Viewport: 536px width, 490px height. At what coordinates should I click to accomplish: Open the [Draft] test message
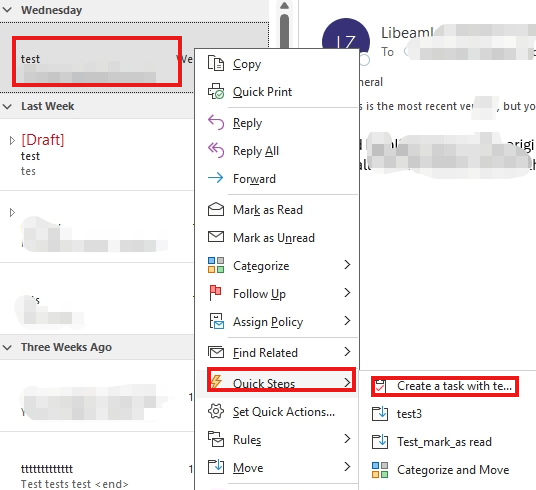coord(97,155)
